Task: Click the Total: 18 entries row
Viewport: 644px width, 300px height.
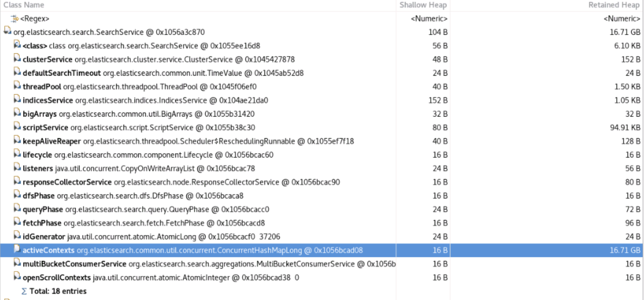Action: click(322, 291)
